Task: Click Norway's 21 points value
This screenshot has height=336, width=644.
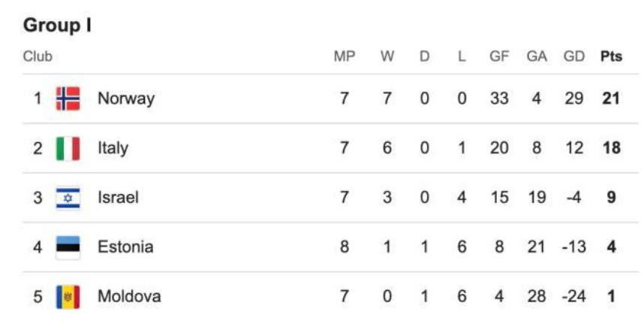Action: 611,98
